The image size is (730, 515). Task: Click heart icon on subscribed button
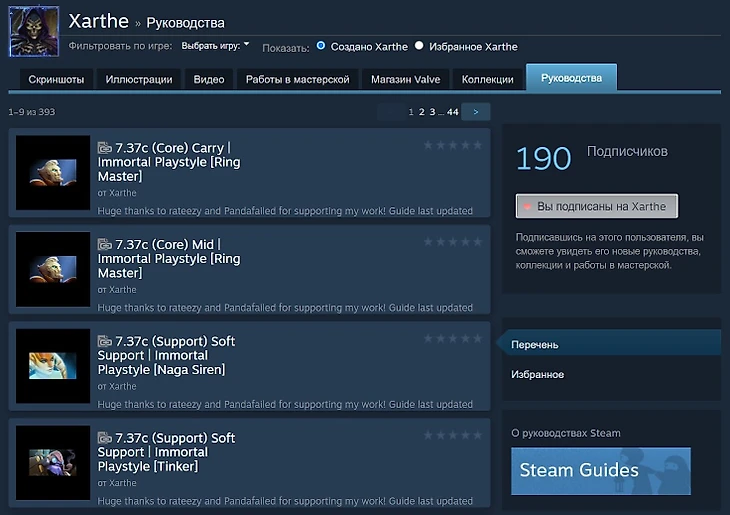[527, 206]
